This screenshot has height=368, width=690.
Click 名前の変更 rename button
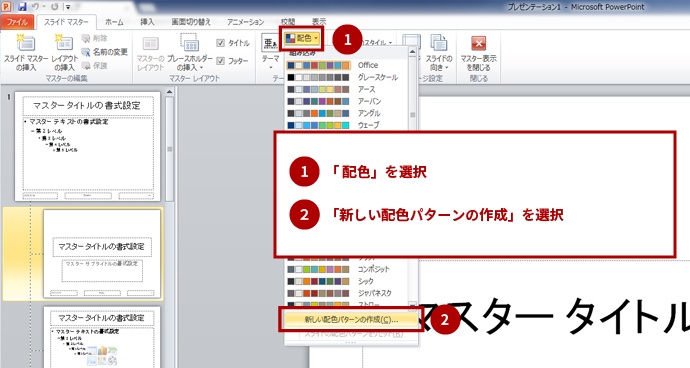pos(105,52)
